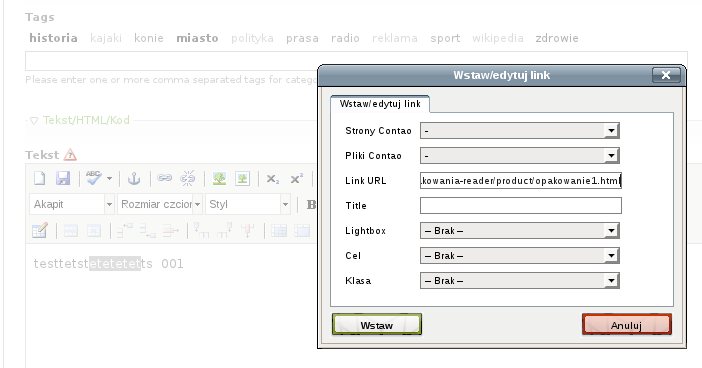Select the zdrowie tag
Viewport: 702px width, 368px height.
556,38
